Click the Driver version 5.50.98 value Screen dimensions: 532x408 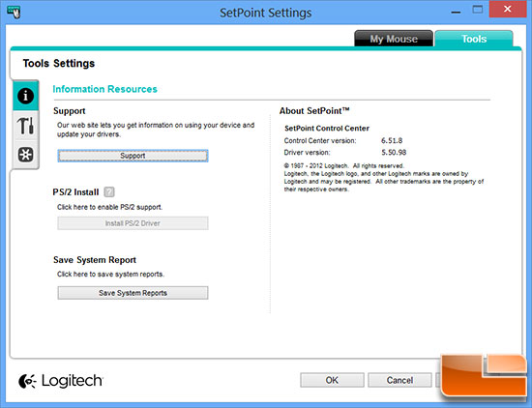click(x=394, y=153)
